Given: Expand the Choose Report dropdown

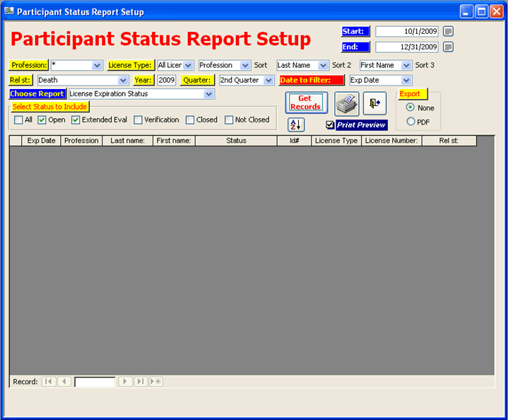Looking at the screenshot, I should [208, 94].
